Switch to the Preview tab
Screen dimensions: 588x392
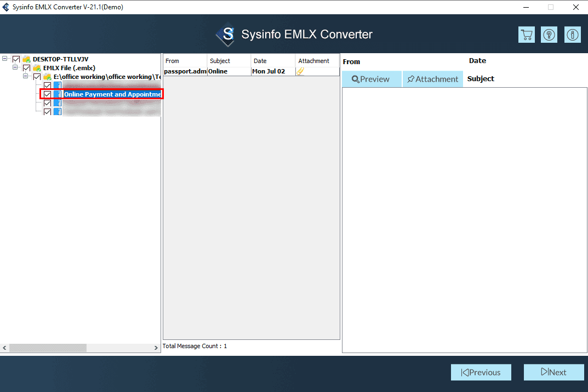tap(372, 79)
